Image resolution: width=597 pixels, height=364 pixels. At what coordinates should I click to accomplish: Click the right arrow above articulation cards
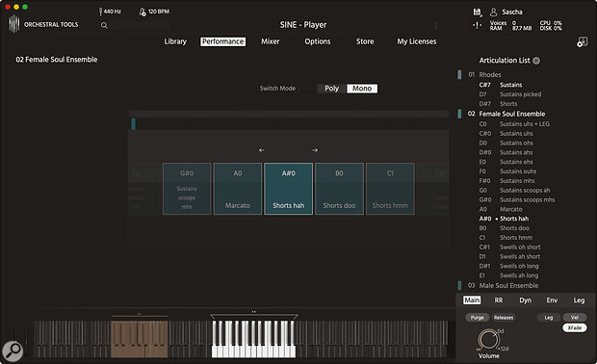pyautogui.click(x=315, y=150)
